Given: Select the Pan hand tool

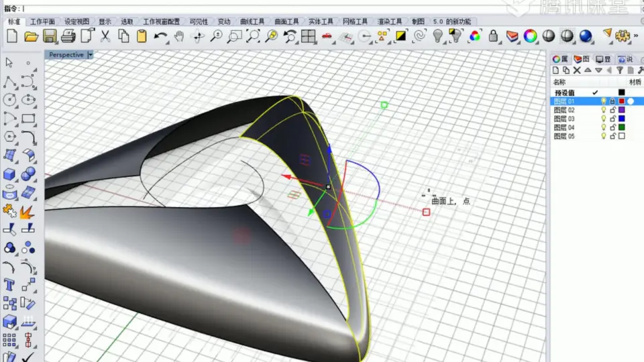Looking at the screenshot, I should (x=179, y=36).
